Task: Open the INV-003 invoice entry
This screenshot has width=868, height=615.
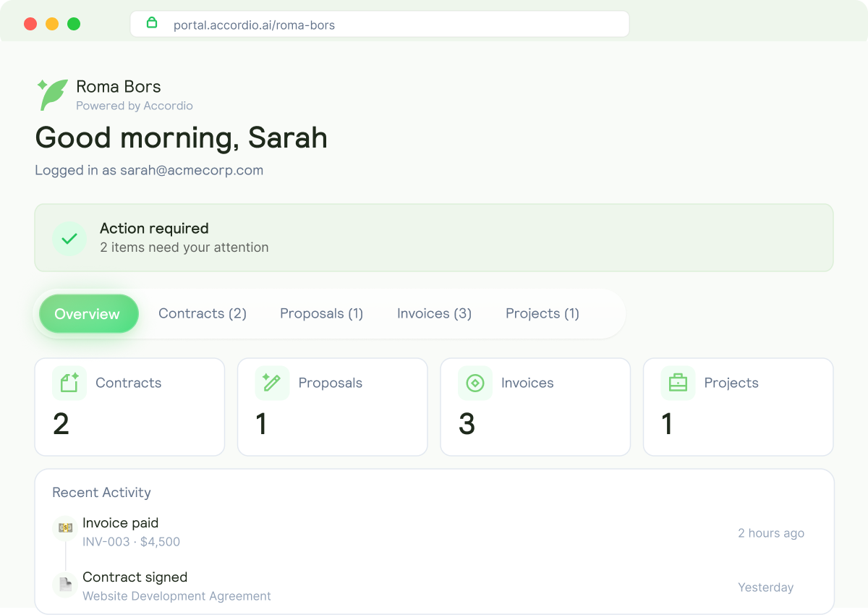Action: point(132,542)
